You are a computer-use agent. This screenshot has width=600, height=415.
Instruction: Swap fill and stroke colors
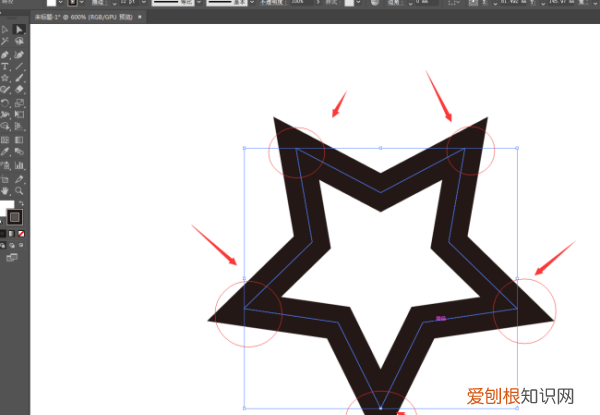click(x=22, y=203)
